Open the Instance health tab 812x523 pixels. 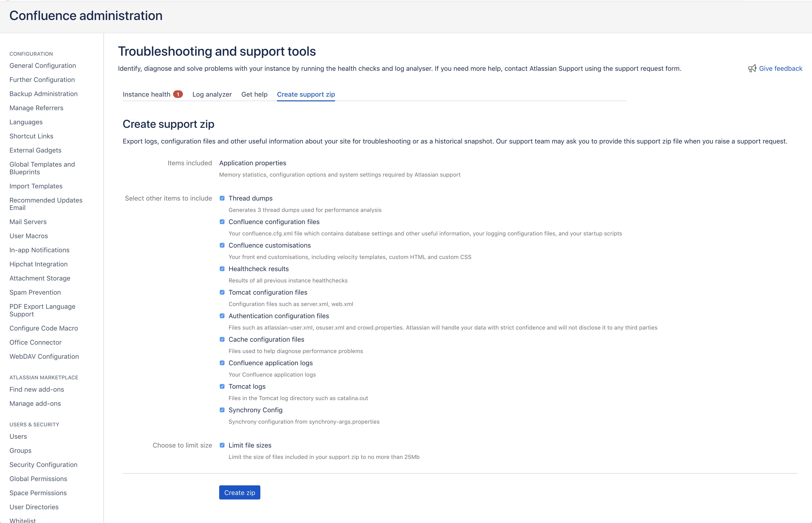[x=146, y=94]
